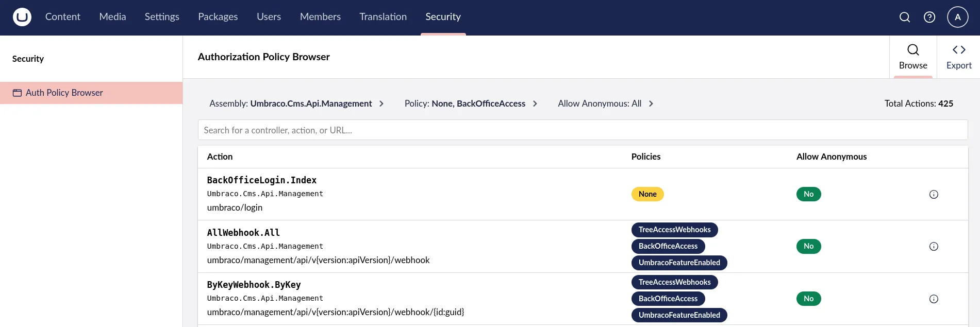
Task: Expand the Allow Anonymous filter dropdown
Action: (606, 104)
